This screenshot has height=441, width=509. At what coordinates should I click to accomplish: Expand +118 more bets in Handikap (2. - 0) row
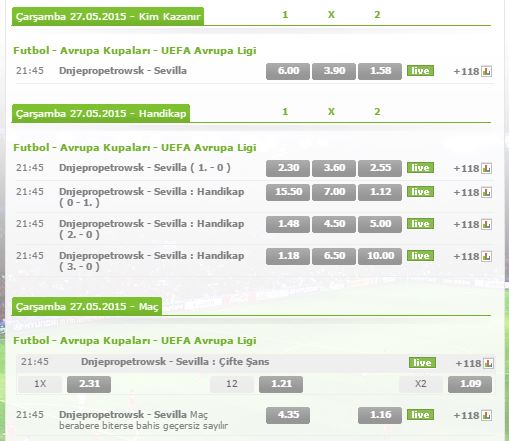pyautogui.click(x=466, y=225)
